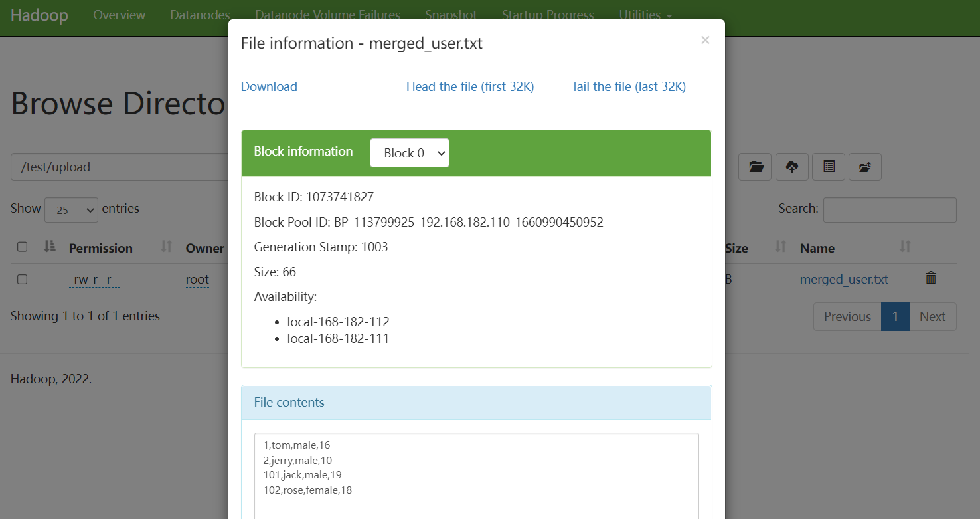Click the Generation Stamp: 1003 text

tap(321, 247)
